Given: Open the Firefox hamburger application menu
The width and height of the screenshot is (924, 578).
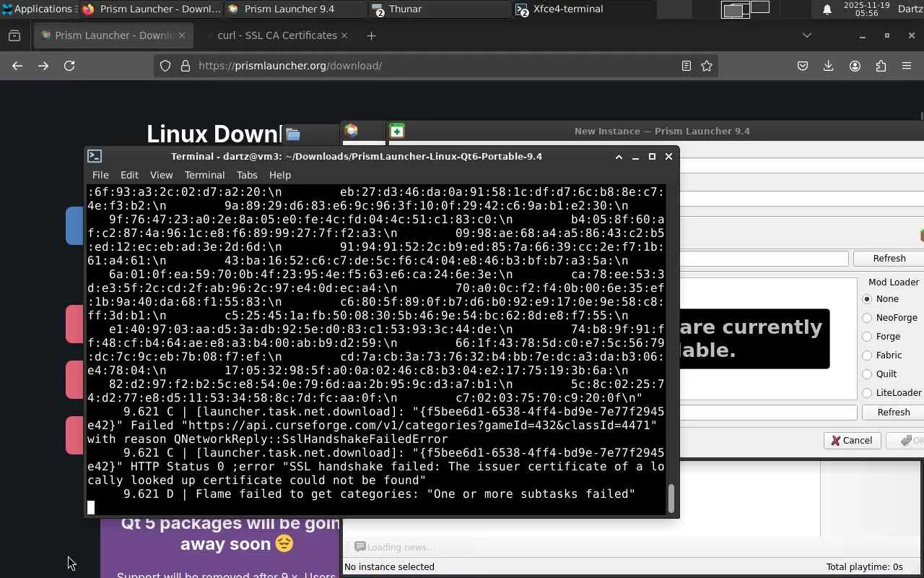Looking at the screenshot, I should click(x=907, y=66).
